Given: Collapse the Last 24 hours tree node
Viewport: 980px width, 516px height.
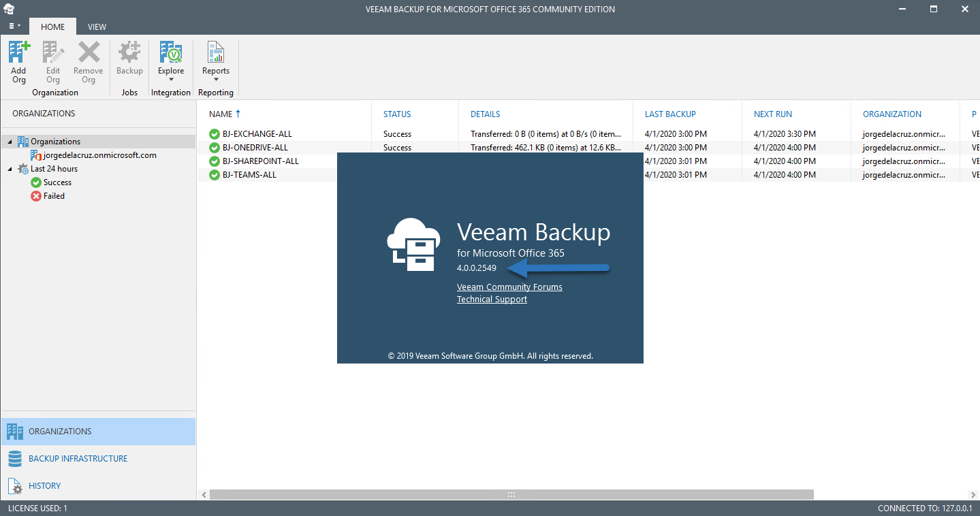Looking at the screenshot, I should (x=10, y=169).
